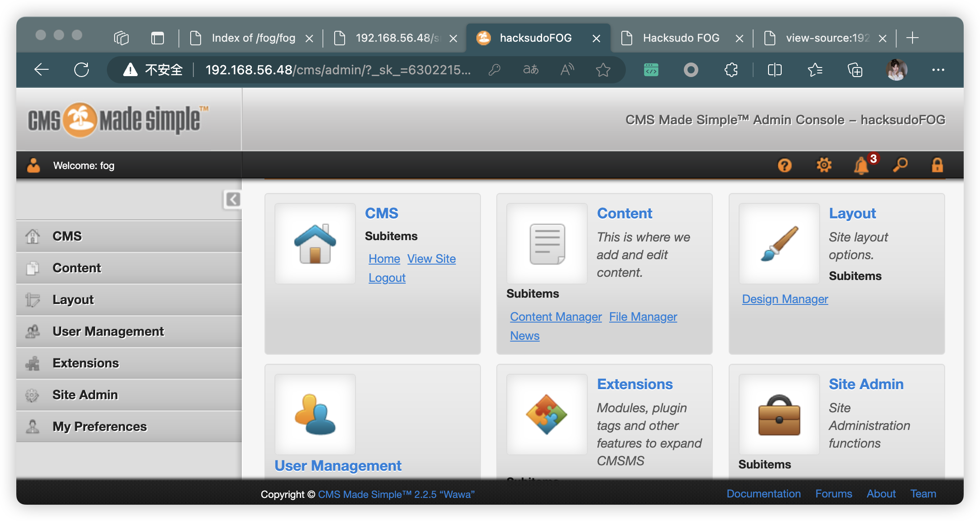The height and width of the screenshot is (521, 980).
Task: Click the Design Manager link under Layout
Action: tap(785, 298)
